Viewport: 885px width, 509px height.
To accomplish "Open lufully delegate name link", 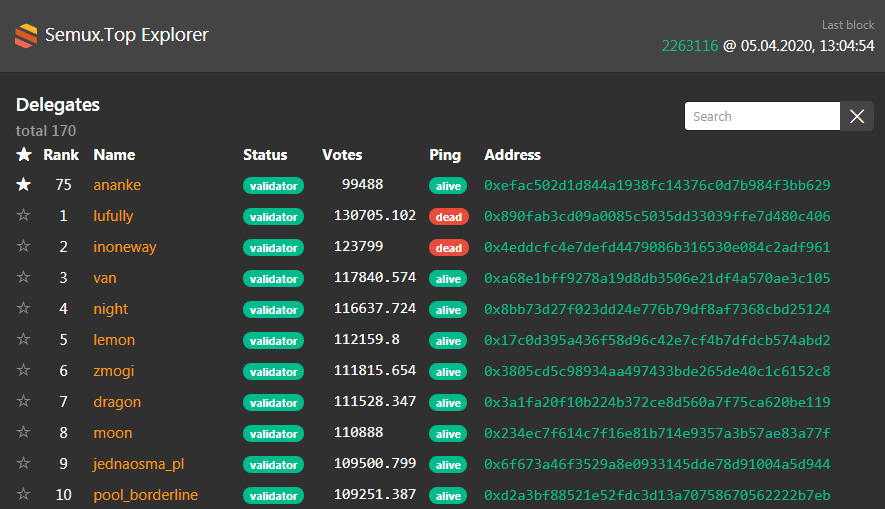I will (113, 216).
